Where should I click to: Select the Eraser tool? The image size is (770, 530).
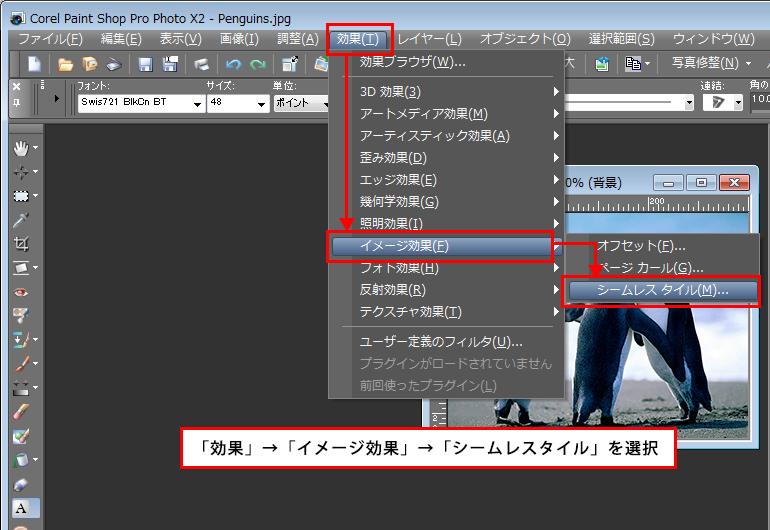pos(21,412)
